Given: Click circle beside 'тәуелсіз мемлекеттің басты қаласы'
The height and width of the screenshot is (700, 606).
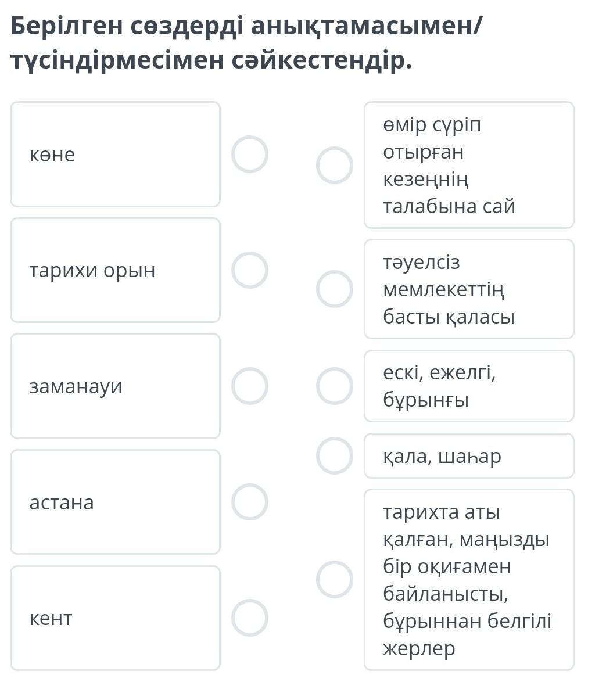Looking at the screenshot, I should point(334,289).
